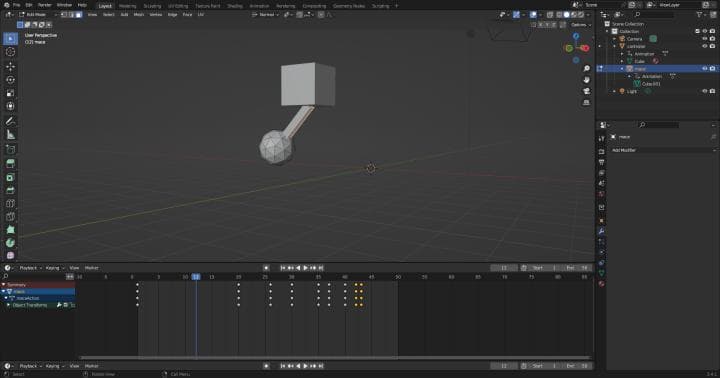The image size is (720, 378).
Task: Select the Move tool
Action: [x=10, y=67]
